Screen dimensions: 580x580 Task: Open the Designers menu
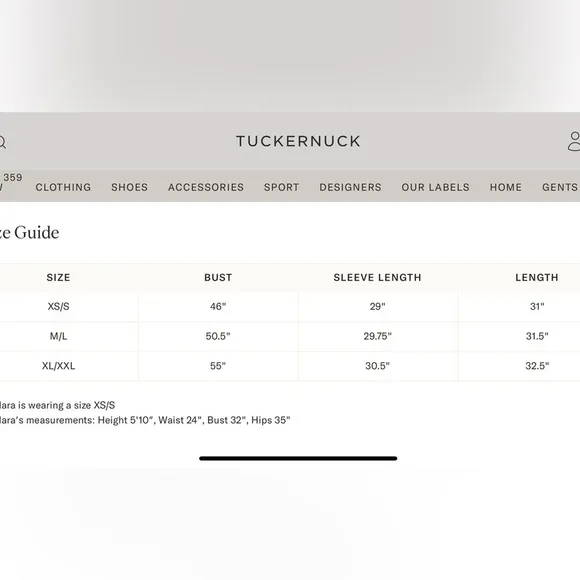pos(350,187)
